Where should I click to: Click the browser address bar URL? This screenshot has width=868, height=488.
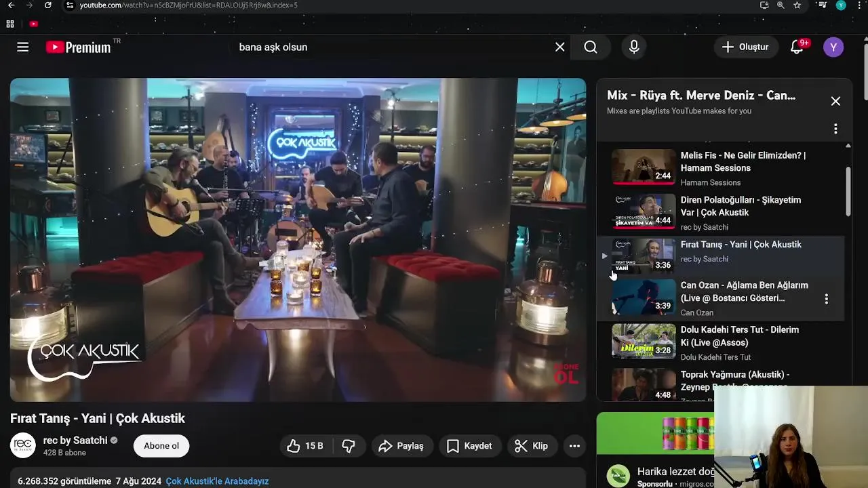point(189,5)
